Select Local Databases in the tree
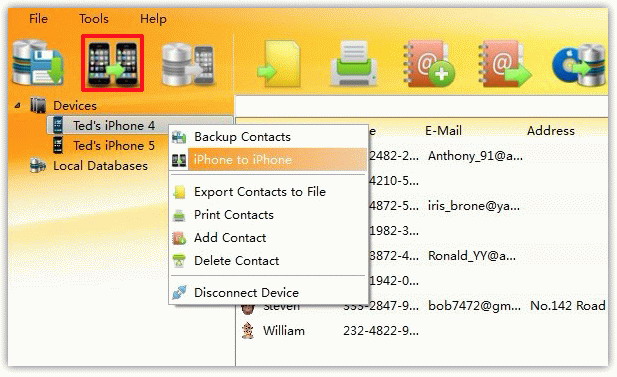Image resolution: width=617 pixels, height=377 pixels. pyautogui.click(x=100, y=166)
